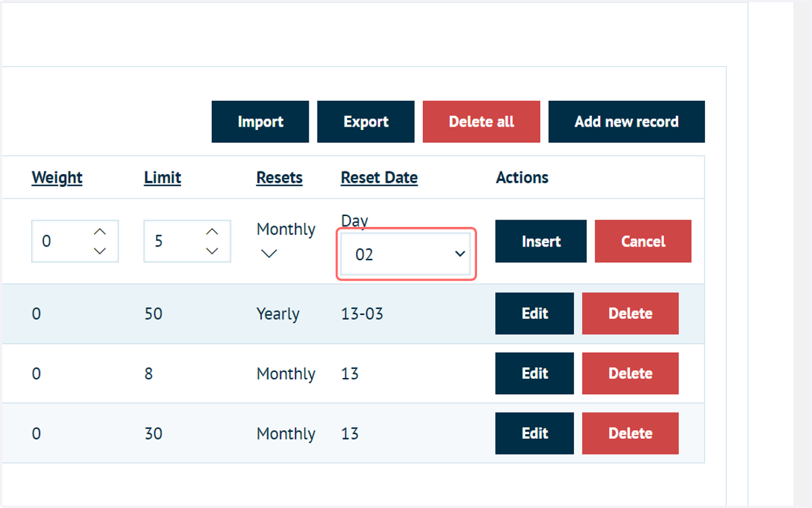The height and width of the screenshot is (508, 812).
Task: Click the Day label above dropdown
Action: [x=355, y=221]
